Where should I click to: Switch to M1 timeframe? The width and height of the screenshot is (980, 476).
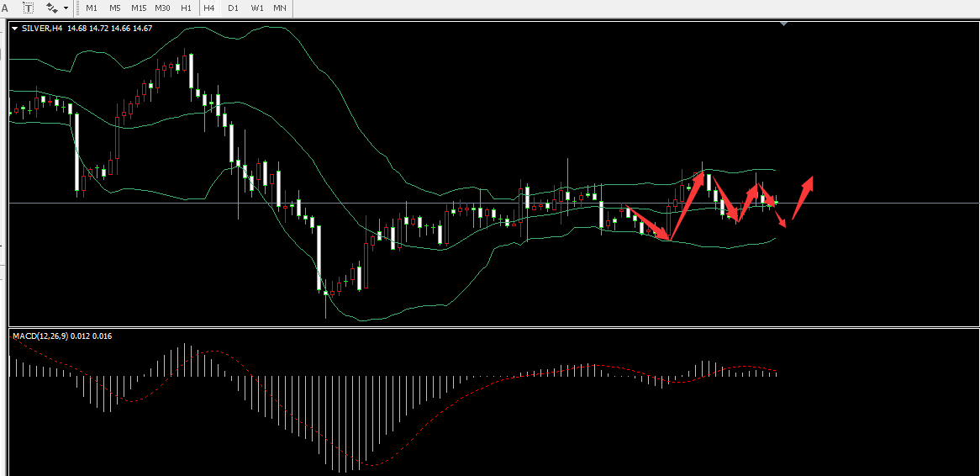92,8
